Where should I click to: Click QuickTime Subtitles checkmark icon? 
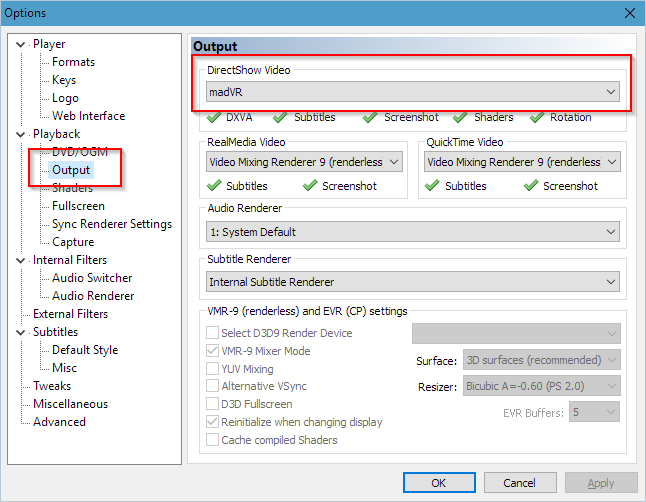432,186
